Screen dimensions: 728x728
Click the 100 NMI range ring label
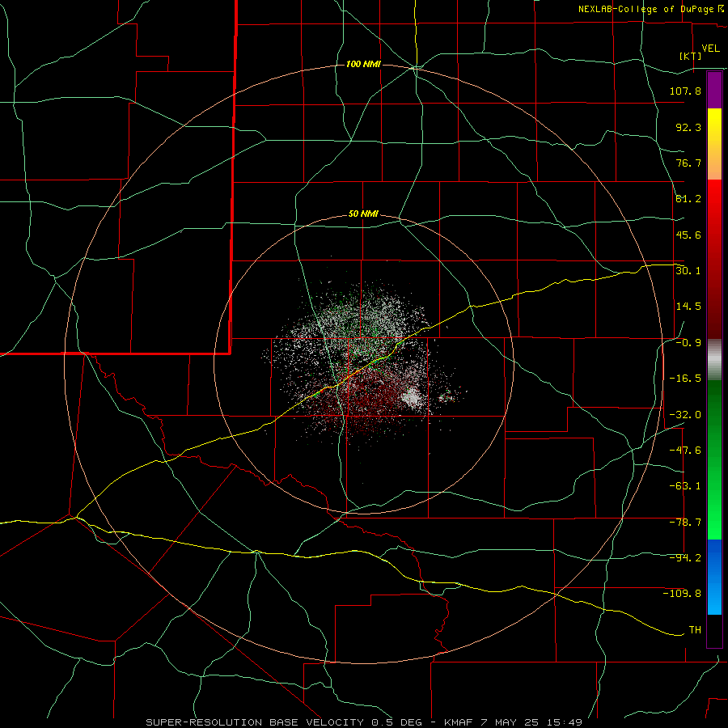coord(363,64)
